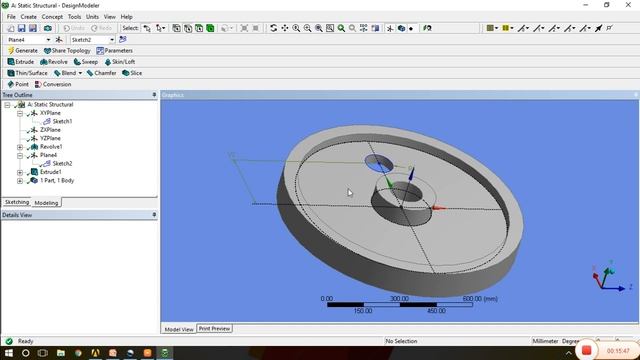Open the Tools menu
The width and height of the screenshot is (640, 360).
[74, 17]
